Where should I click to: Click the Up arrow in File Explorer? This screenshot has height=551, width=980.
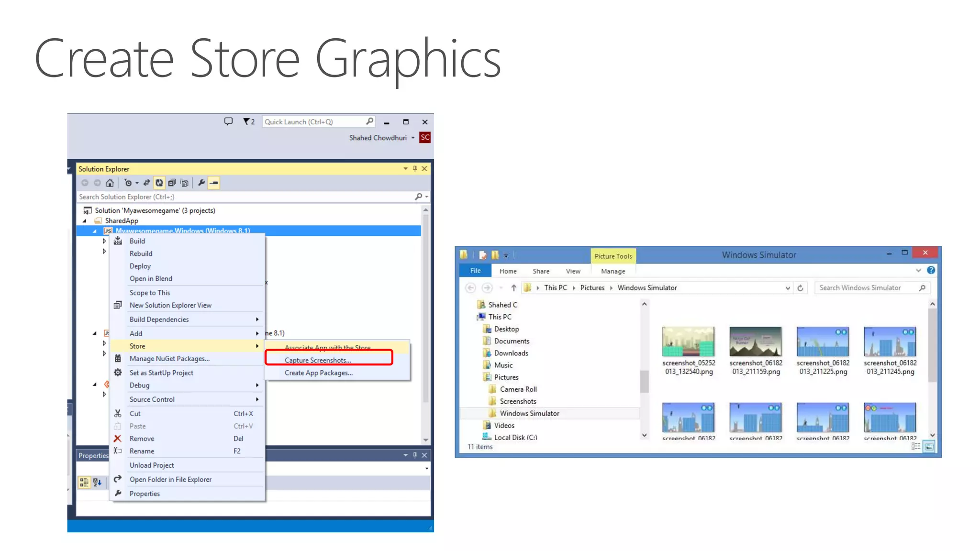[x=513, y=288]
